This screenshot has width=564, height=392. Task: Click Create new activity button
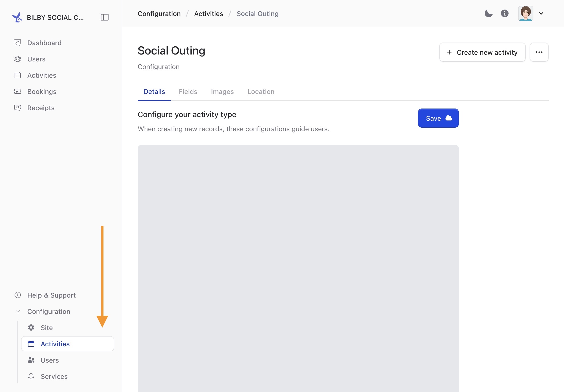[x=482, y=52]
